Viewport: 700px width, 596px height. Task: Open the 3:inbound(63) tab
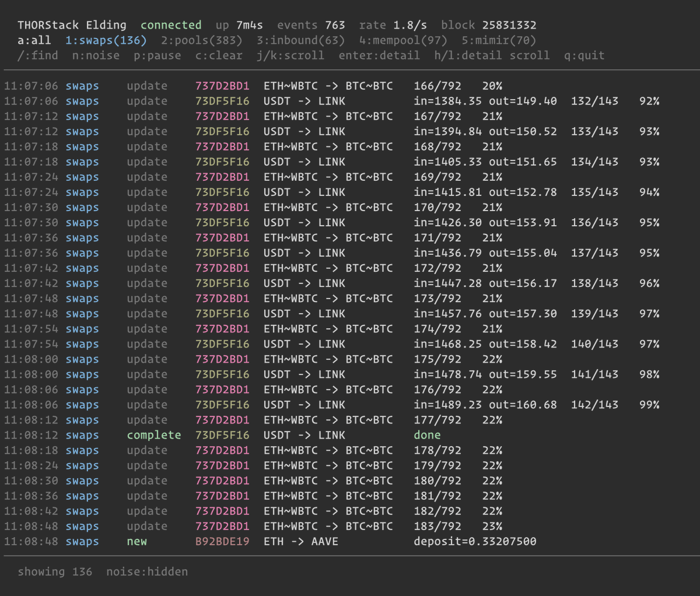coord(300,40)
